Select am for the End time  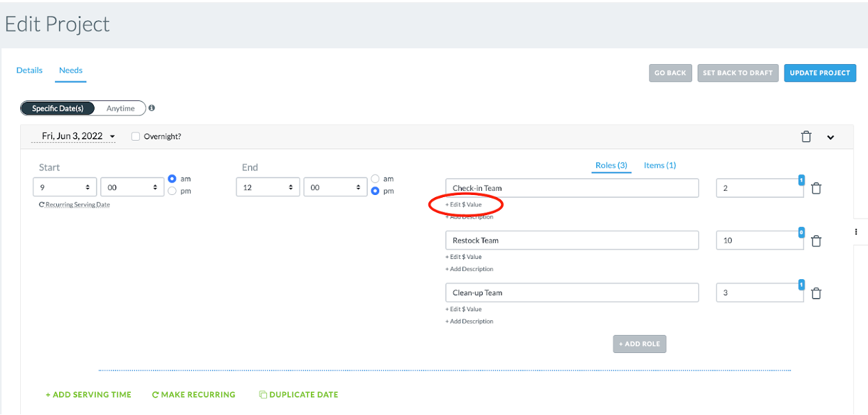pyautogui.click(x=376, y=179)
